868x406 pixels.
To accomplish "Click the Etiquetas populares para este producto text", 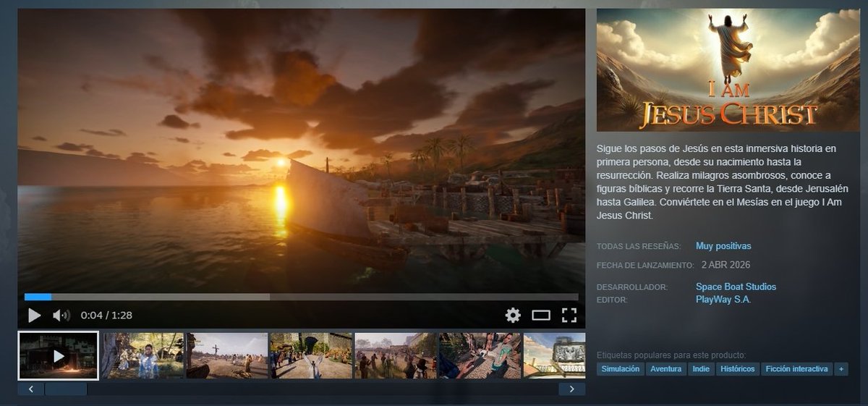I will click(671, 355).
